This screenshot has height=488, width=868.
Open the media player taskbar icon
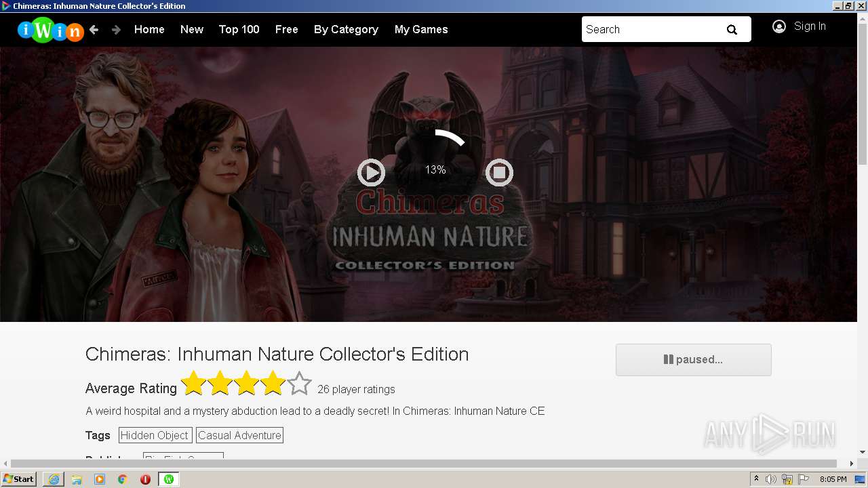[x=100, y=479]
